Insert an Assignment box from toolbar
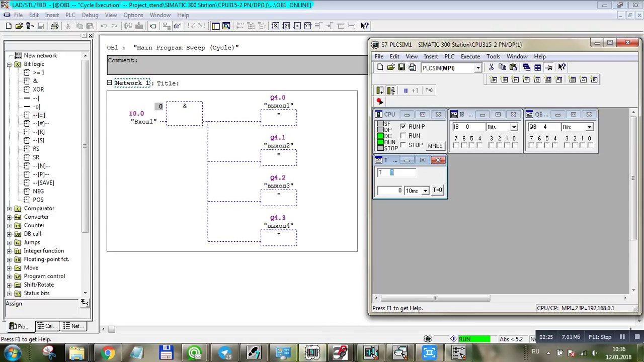 [x=297, y=26]
